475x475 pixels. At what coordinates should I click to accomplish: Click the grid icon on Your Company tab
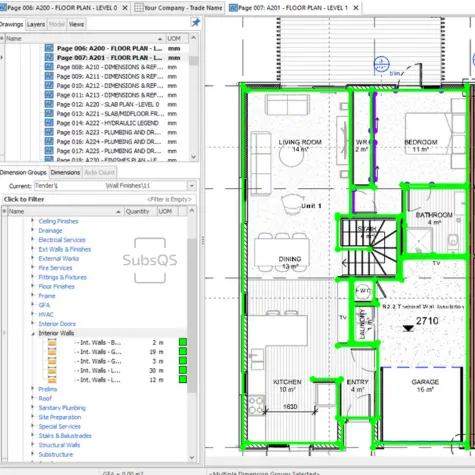[139, 7]
